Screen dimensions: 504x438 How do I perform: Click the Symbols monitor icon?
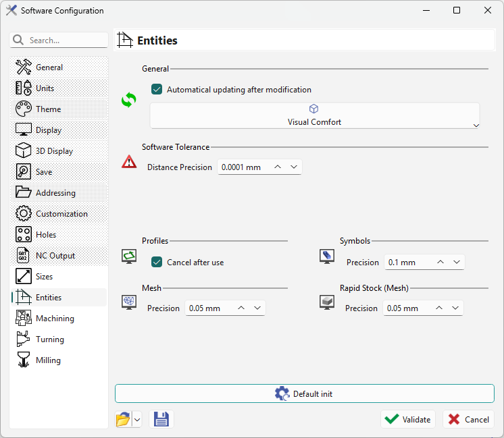327,256
